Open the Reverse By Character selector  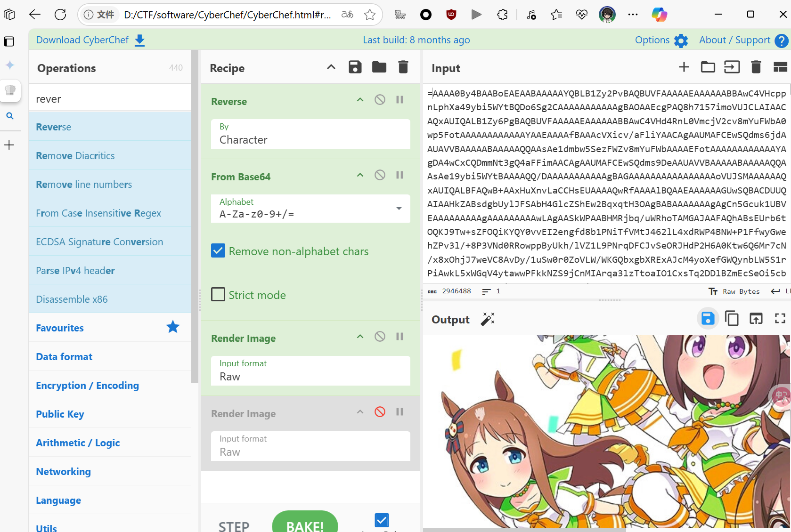[x=310, y=134]
